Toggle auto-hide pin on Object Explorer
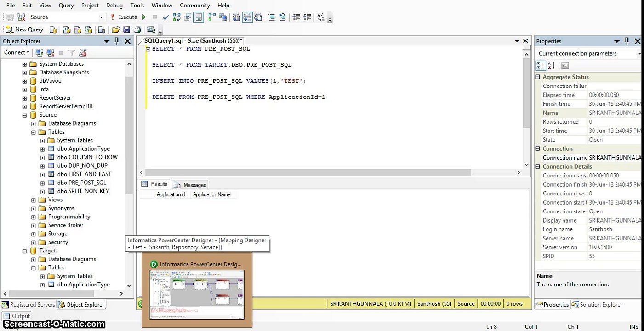The width and height of the screenshot is (644, 331). point(117,41)
